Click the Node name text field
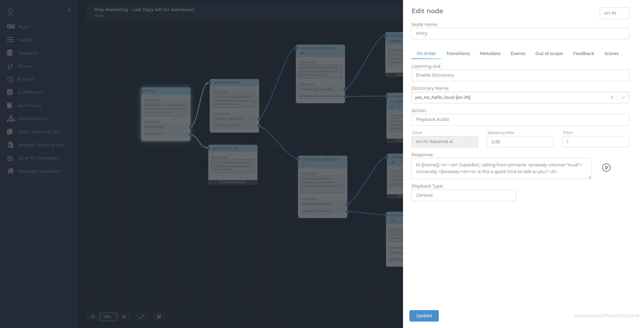Screen dimensions: 644x328 click(520, 33)
